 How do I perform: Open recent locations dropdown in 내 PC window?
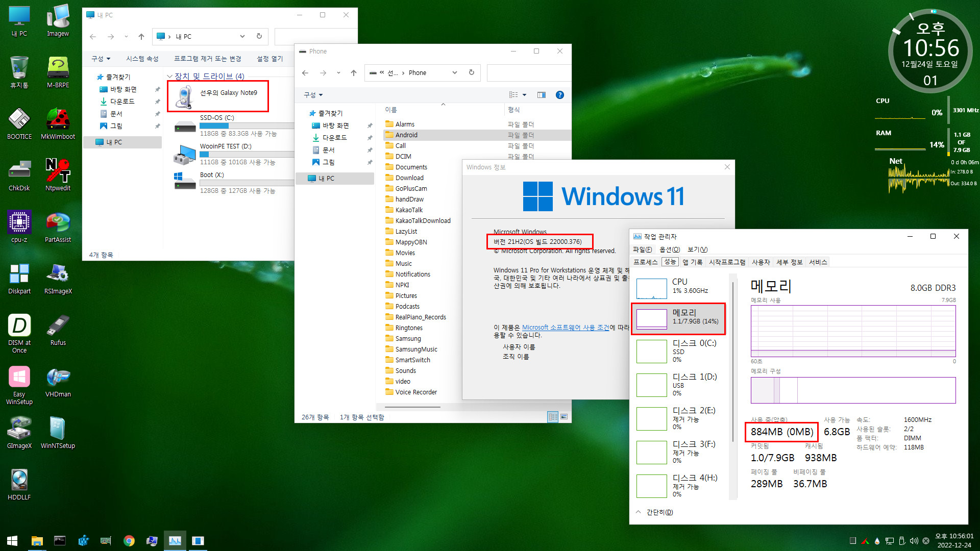point(126,37)
